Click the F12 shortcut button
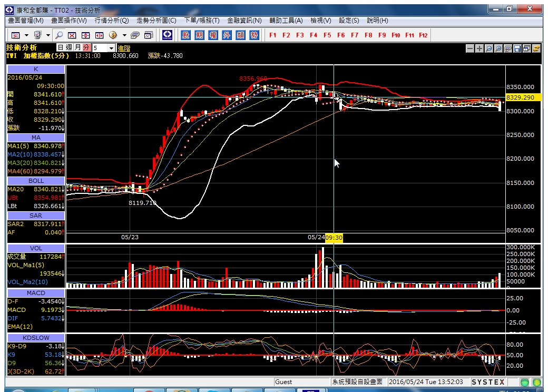Screen dimensions: 548x392 [x=423, y=35]
